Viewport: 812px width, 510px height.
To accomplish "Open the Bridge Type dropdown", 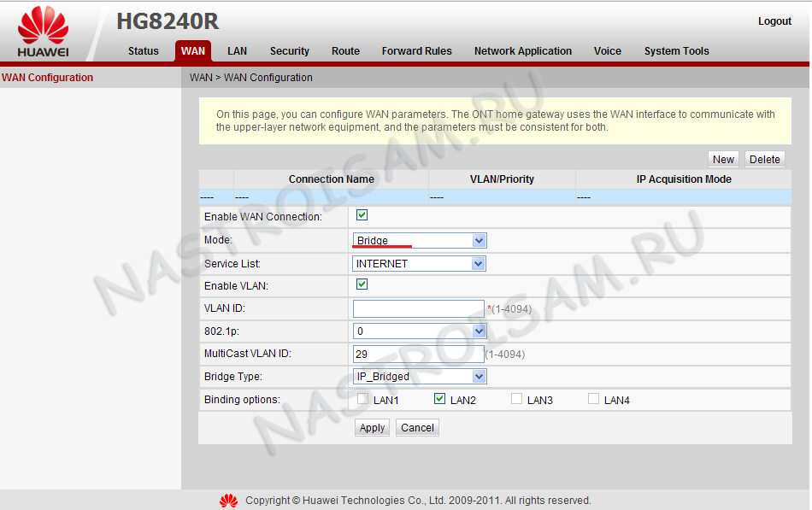I will [x=419, y=377].
